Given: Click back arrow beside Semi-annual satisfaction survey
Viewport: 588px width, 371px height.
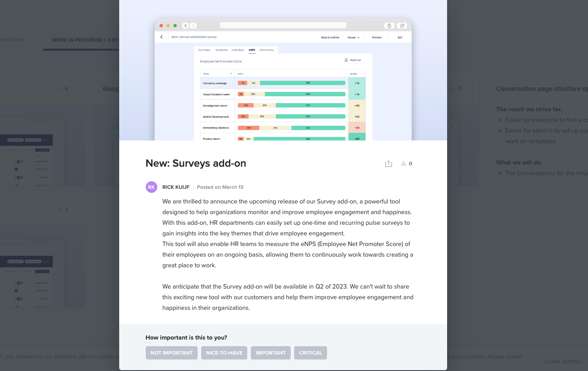Looking at the screenshot, I should (161, 37).
